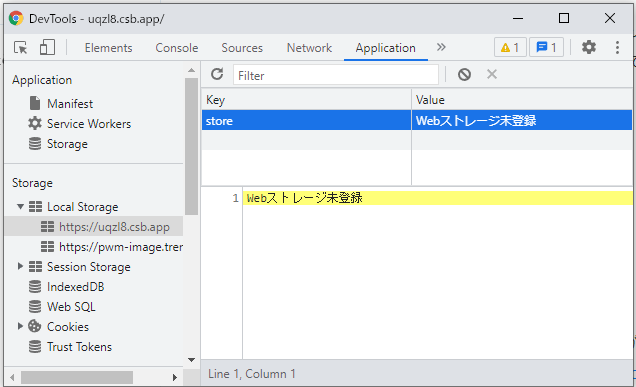Open IndexedDB in the sidebar
636x387 pixels.
click(75, 287)
